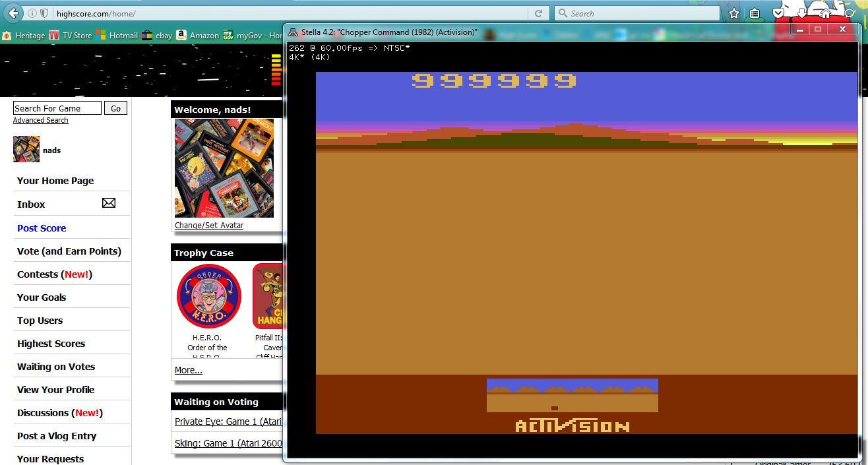Screen dimensions: 868x465
Task: Open Your Home Page in sidebar
Action: pos(55,181)
